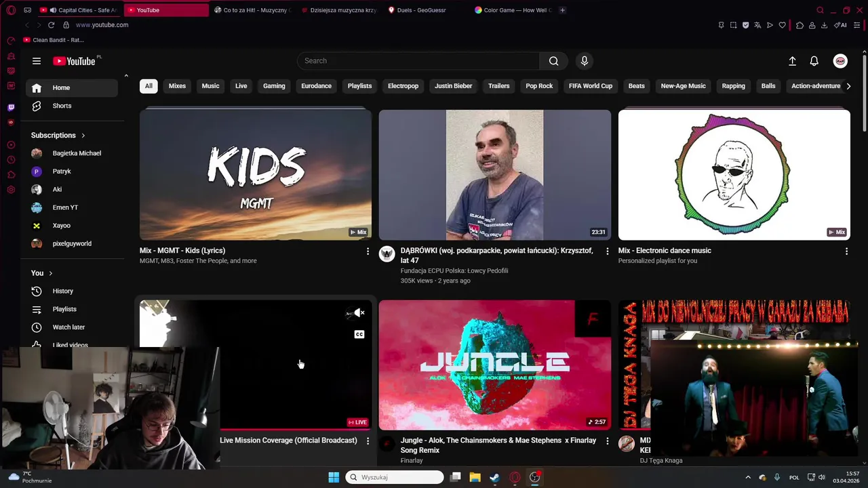Screen dimensions: 868x488
Task: Open the snapshot tool in address bar
Action: click(733, 25)
